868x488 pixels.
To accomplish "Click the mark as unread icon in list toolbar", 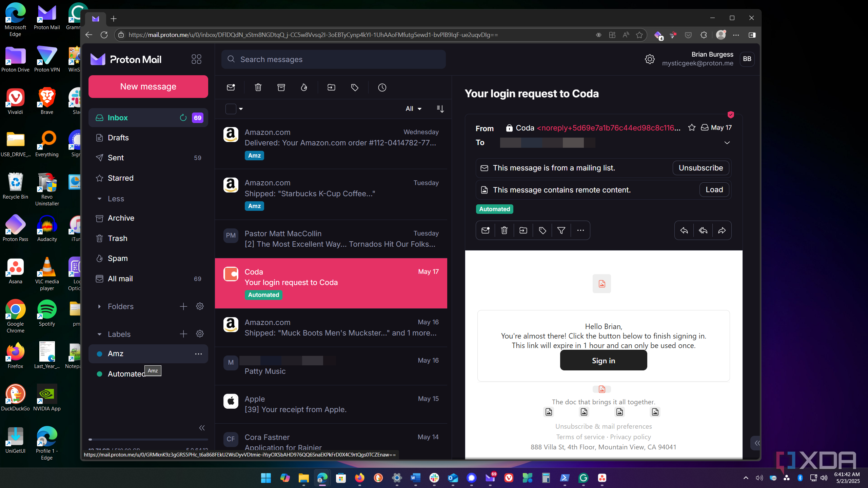I will pyautogui.click(x=231, y=87).
